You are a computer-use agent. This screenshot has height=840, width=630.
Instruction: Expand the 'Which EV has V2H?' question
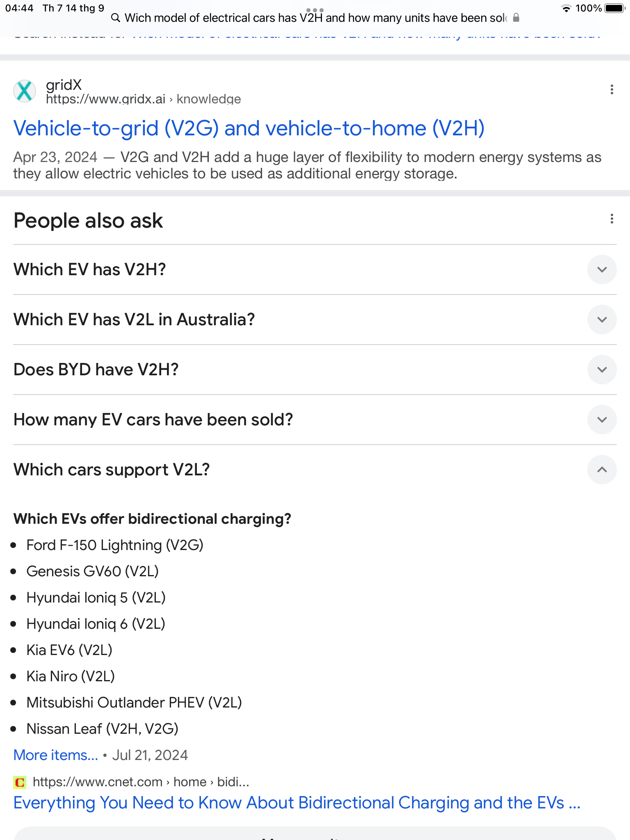point(602,269)
